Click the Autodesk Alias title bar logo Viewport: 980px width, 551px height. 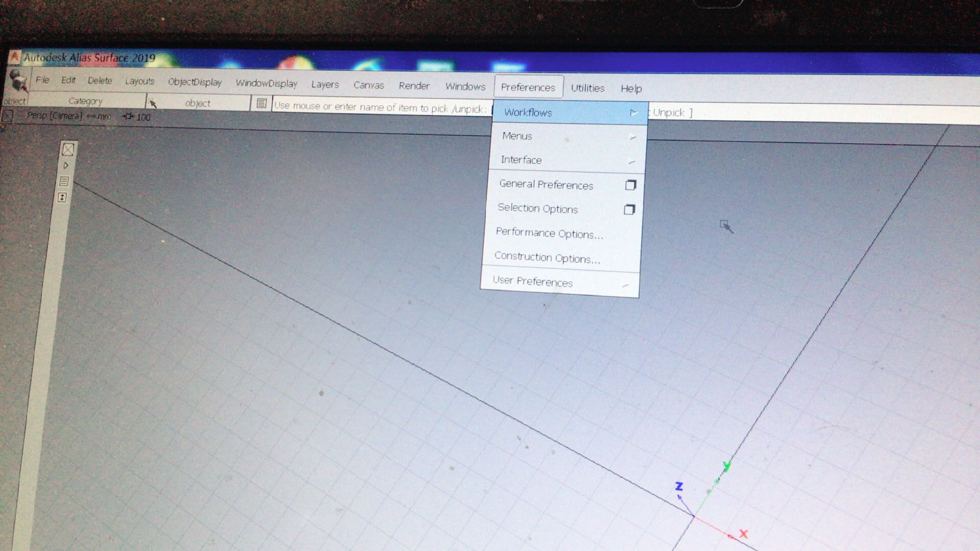point(14,56)
